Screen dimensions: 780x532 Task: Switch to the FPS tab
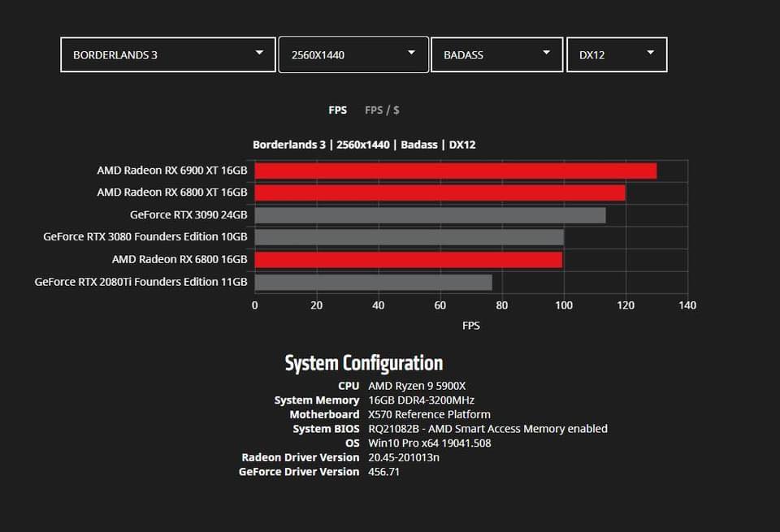pos(338,110)
